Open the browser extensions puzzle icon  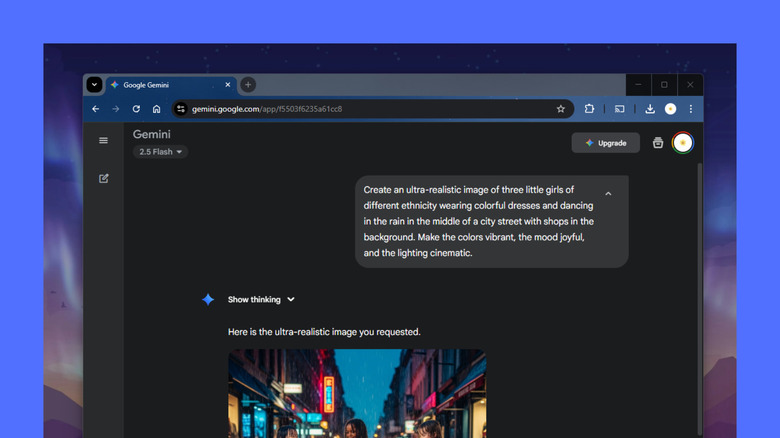tap(589, 109)
